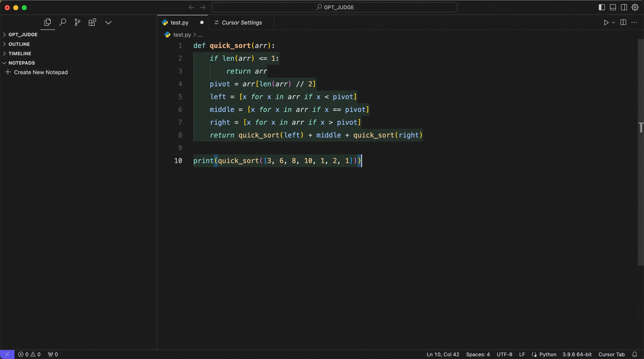Click Ln 10, Col 42 to go to line
This screenshot has height=359, width=644.
(x=443, y=354)
